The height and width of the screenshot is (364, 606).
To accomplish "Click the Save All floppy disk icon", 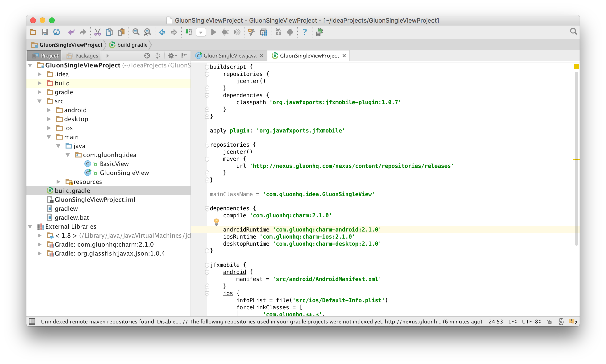I will pos(45,32).
